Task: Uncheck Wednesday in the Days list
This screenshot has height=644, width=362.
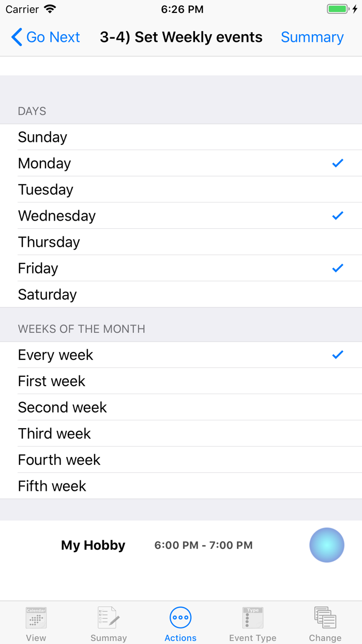Action: click(x=337, y=215)
